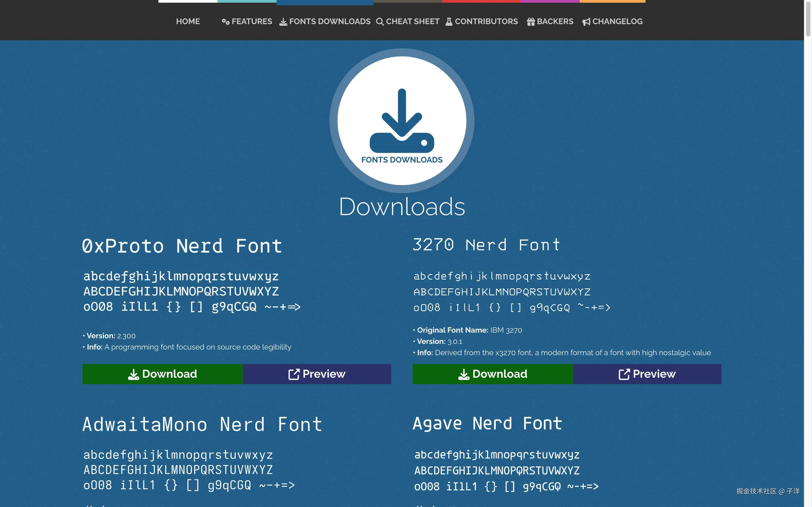This screenshot has height=507, width=812.
Task: Download the 3270 Nerd Font
Action: (493, 374)
